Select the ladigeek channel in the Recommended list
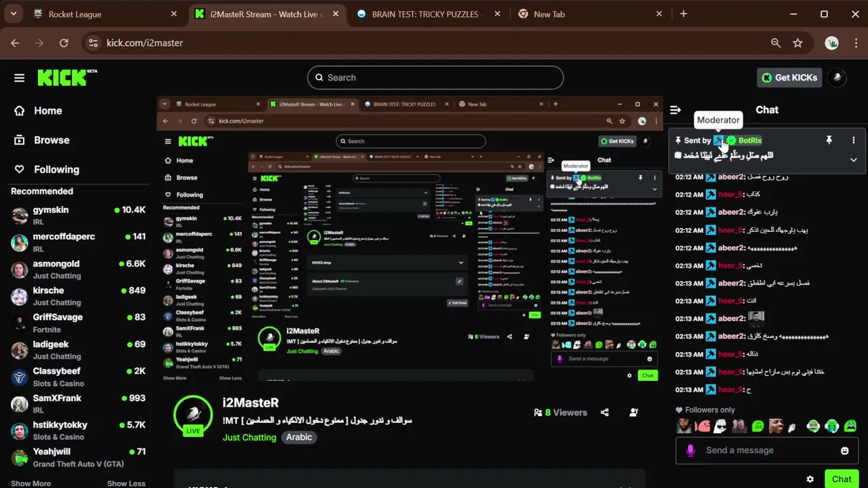 click(x=79, y=350)
